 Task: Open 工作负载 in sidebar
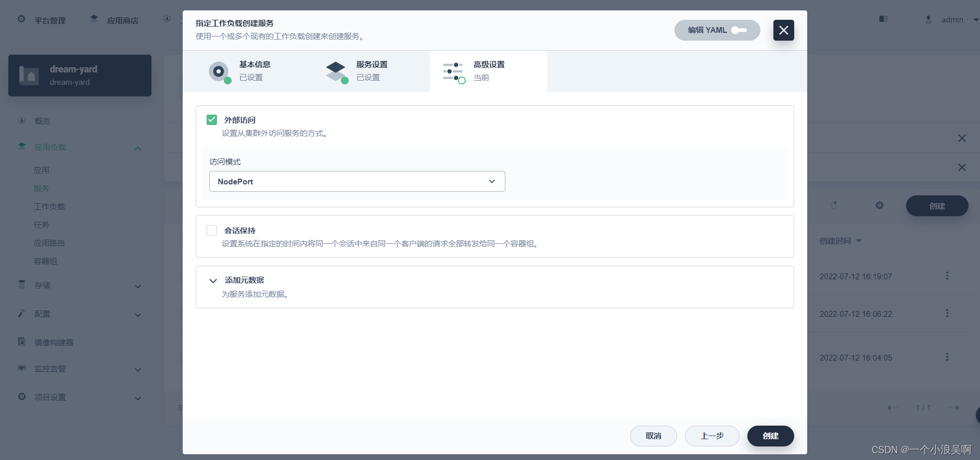49,206
